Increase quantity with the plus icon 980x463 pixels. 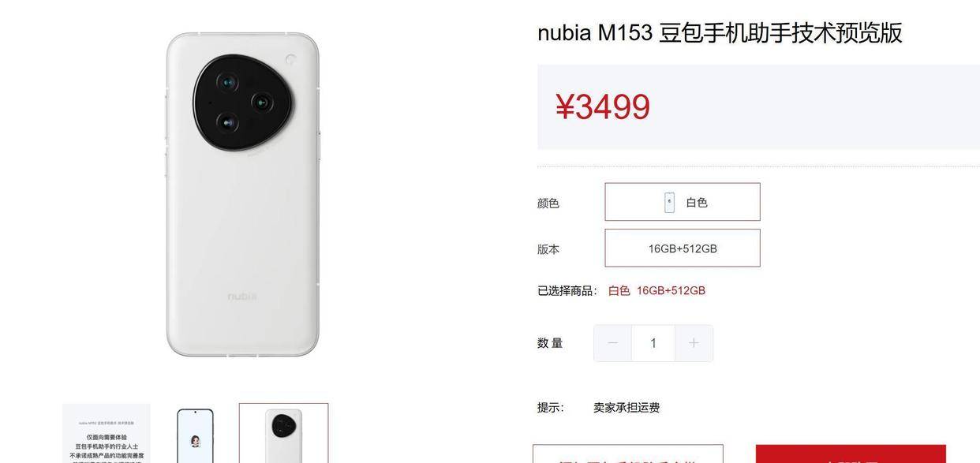pyautogui.click(x=694, y=343)
